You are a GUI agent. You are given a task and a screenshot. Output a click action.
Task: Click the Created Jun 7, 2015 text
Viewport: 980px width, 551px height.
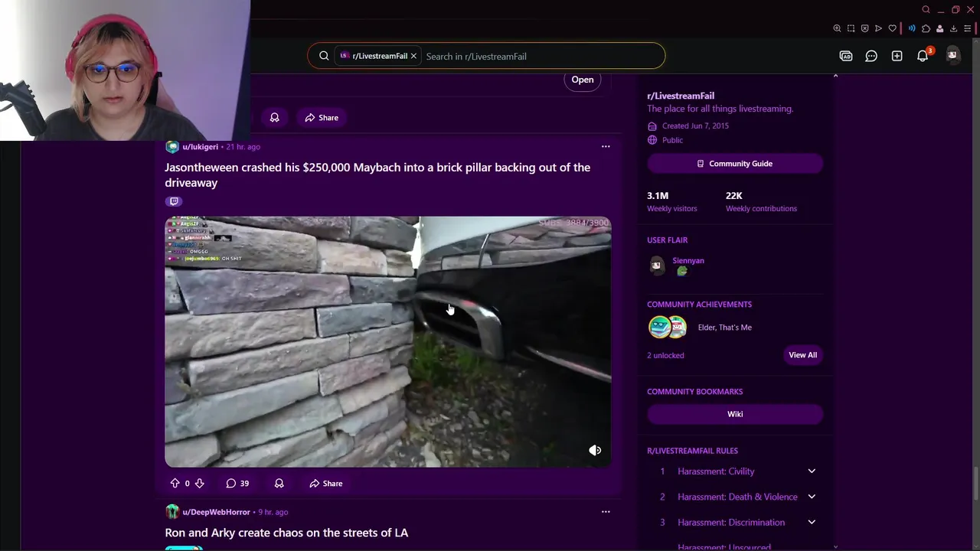[695, 126]
